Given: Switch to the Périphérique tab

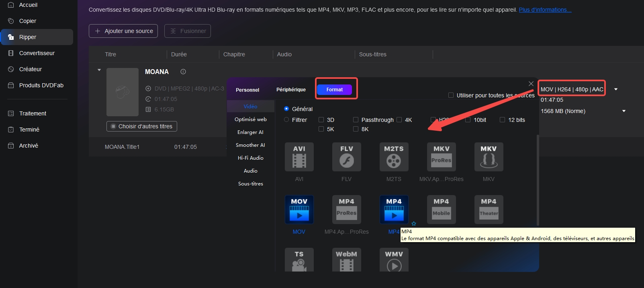Looking at the screenshot, I should (x=291, y=89).
